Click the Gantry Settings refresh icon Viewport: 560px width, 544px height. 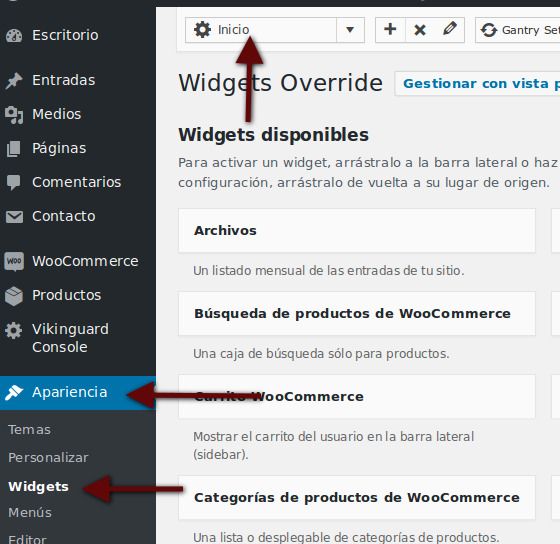coord(489,30)
